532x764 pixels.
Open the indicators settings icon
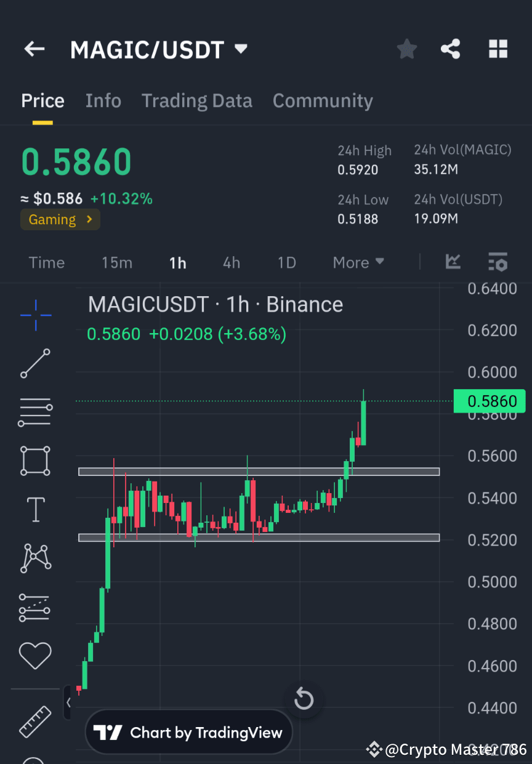click(x=498, y=262)
